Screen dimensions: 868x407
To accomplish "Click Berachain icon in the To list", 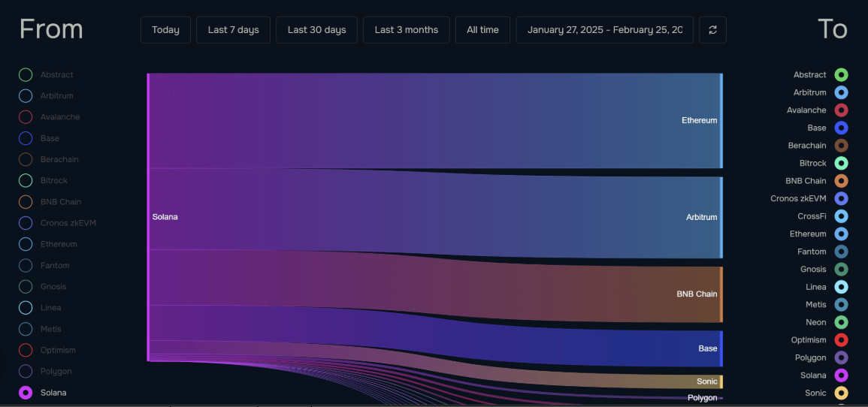I will tap(841, 146).
